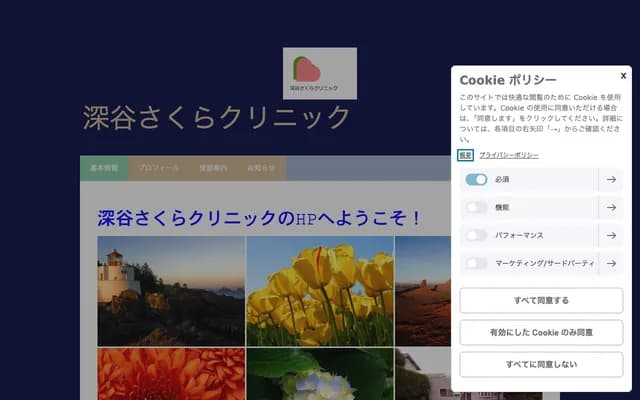Screen dimensions: 640x400
Task: Click the 深谷さくらクリニック site title
Action: (x=216, y=118)
